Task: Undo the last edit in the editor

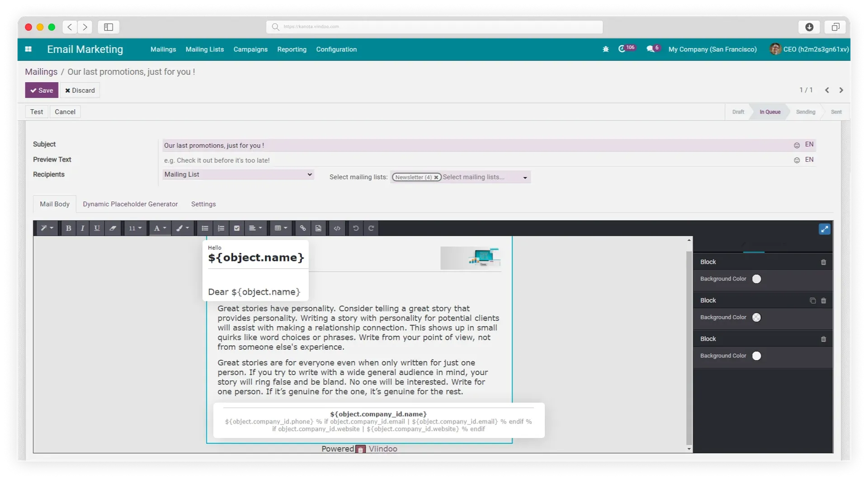Action: 356,228
